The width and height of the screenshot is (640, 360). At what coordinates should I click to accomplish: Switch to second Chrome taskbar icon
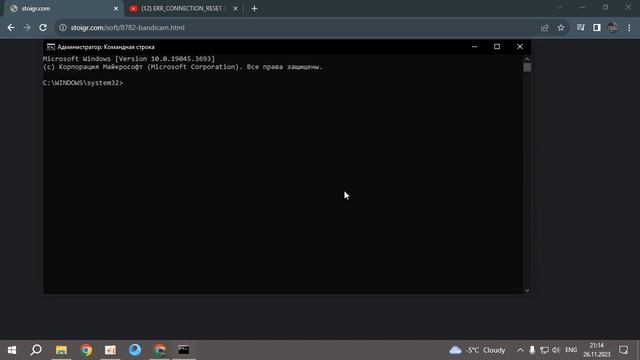(160, 350)
